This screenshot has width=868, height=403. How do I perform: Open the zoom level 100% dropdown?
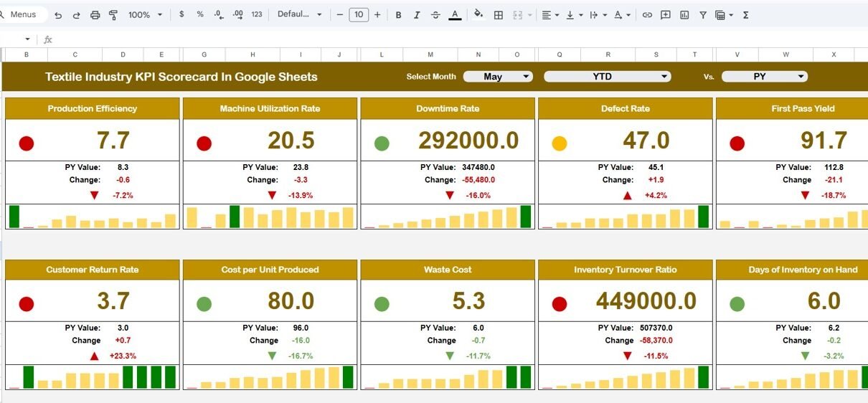145,15
